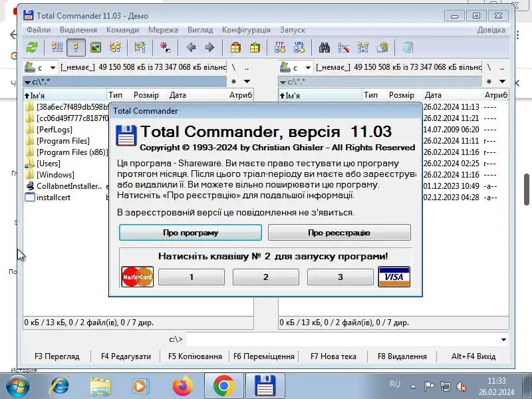Viewport: 532px width, 399px height.
Task: Open right panel drive dropdown
Action: (308, 68)
